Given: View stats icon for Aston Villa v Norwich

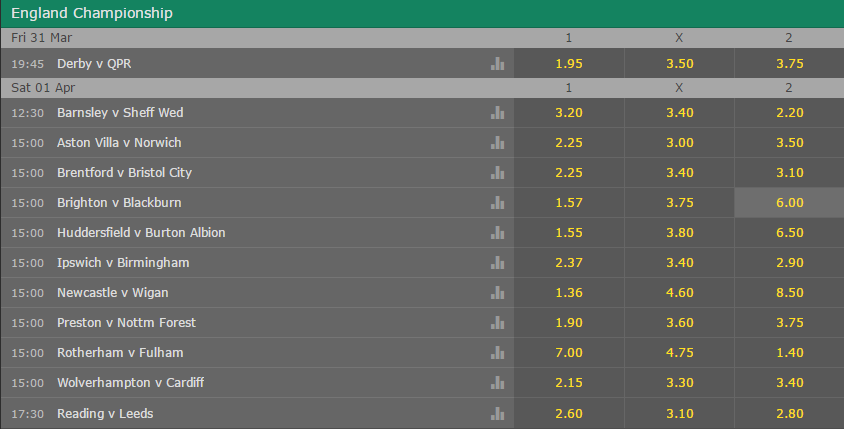Looking at the screenshot, I should pyautogui.click(x=497, y=143).
